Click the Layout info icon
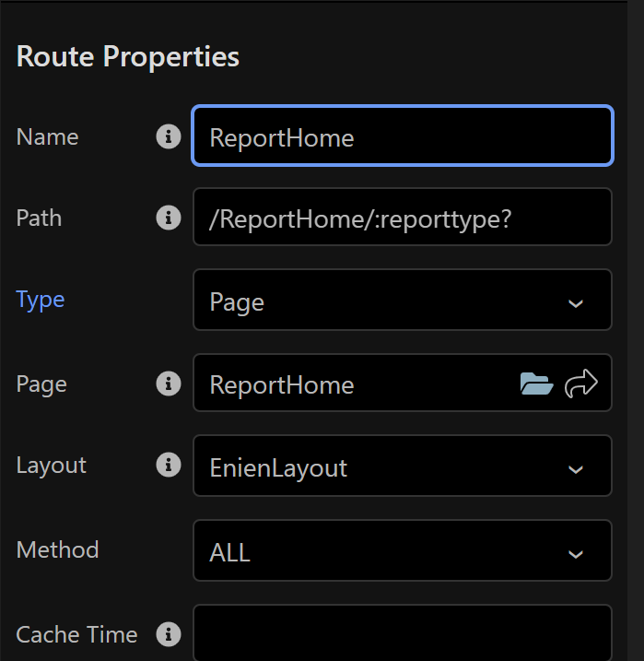The width and height of the screenshot is (644, 661). coord(168,466)
